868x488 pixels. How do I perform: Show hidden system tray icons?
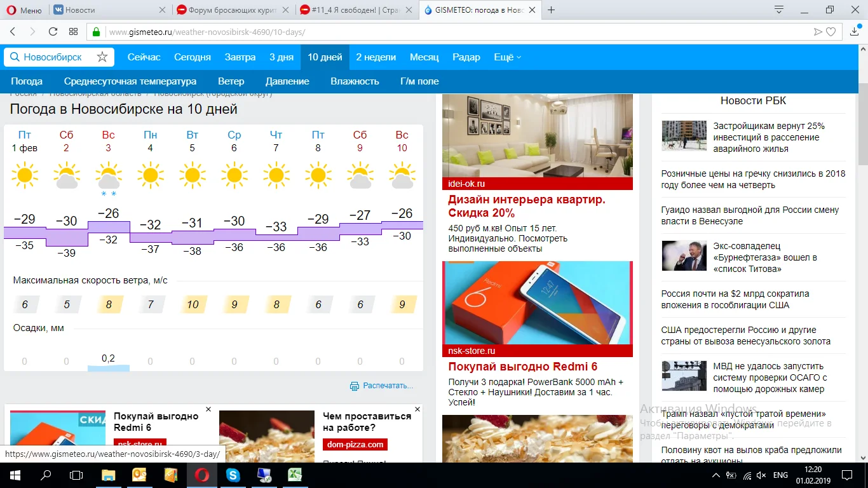(717, 475)
